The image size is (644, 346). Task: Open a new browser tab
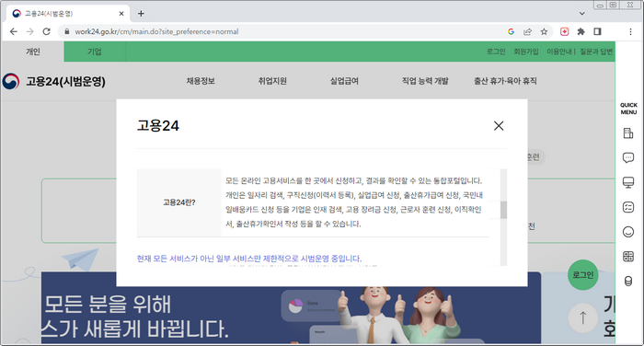coord(141,14)
